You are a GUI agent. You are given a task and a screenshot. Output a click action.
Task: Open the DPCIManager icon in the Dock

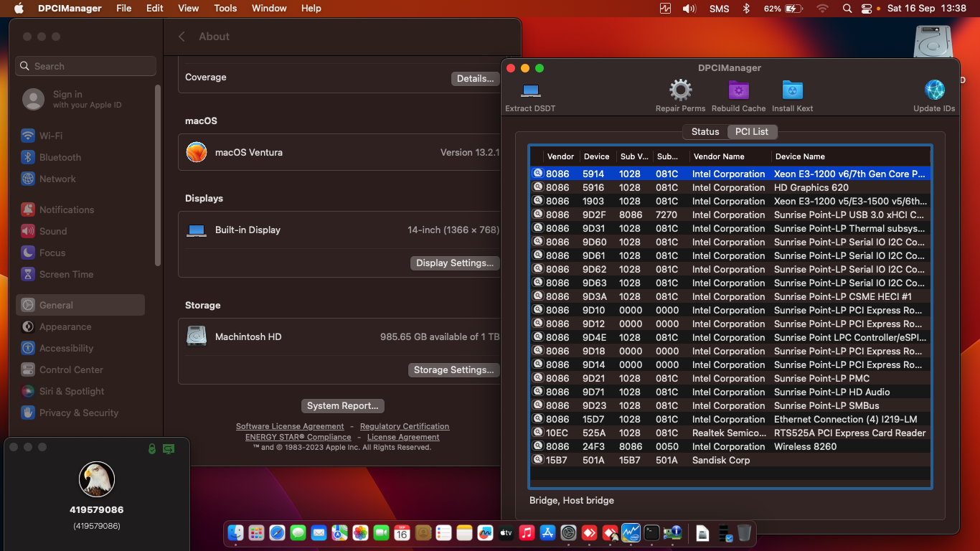pyautogui.click(x=672, y=533)
